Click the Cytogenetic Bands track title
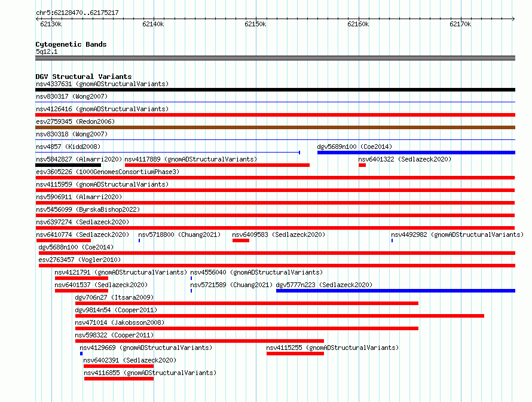The image size is (532, 402). tap(71, 44)
